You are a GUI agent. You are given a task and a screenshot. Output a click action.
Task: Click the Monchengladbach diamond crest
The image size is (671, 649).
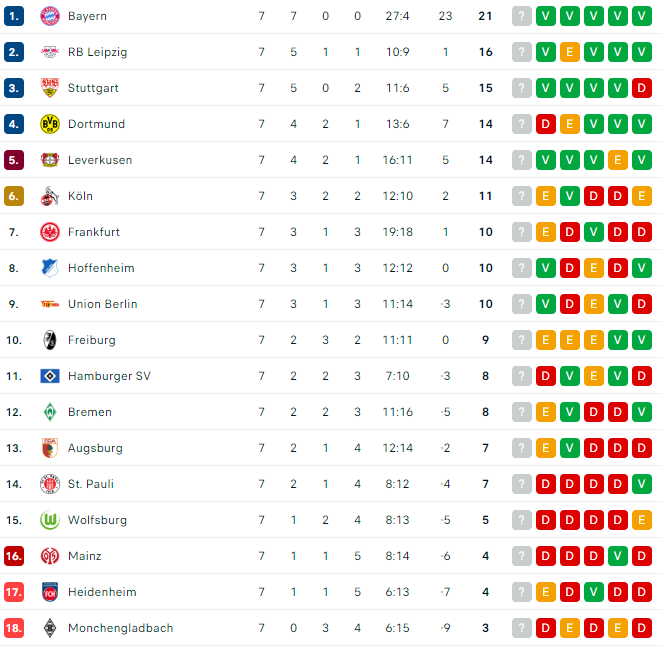point(50,628)
